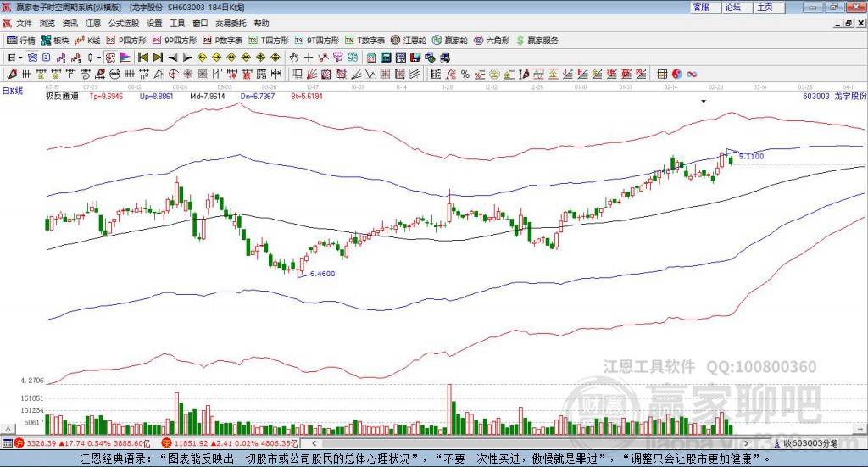Toggle the flag-colored chart icon
The width and height of the screenshot is (868, 467).
tap(125, 58)
